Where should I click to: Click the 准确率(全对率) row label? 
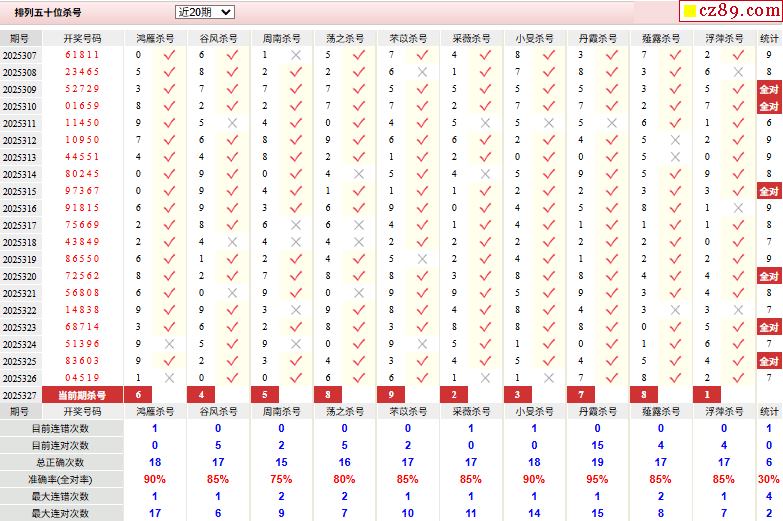pyautogui.click(x=60, y=480)
